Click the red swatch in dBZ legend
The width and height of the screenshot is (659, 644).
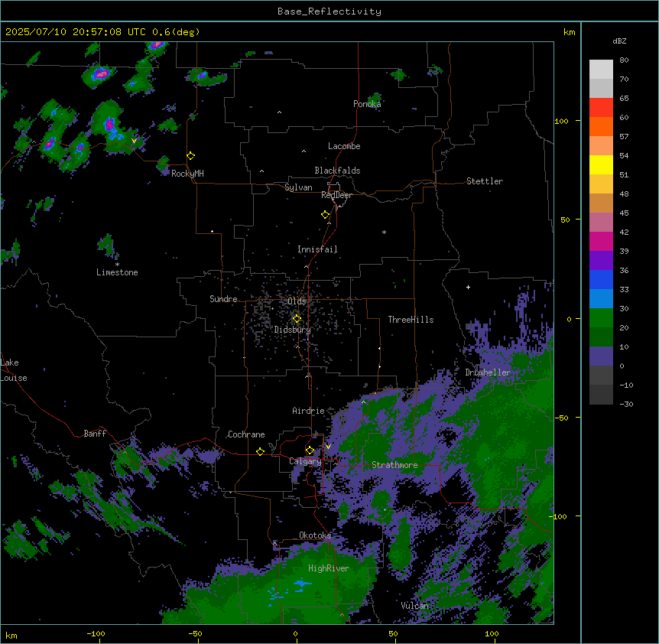pyautogui.click(x=601, y=107)
